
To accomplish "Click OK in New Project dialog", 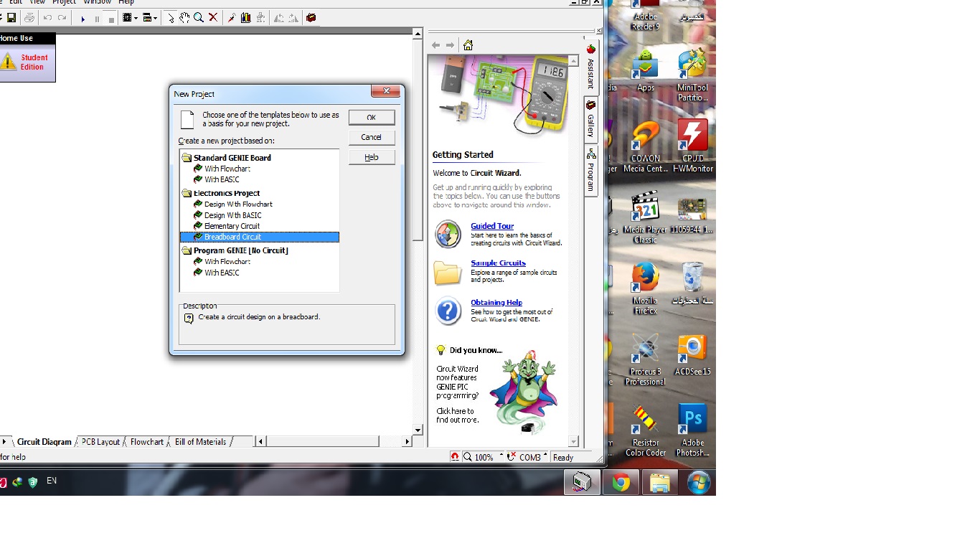I will tap(372, 117).
